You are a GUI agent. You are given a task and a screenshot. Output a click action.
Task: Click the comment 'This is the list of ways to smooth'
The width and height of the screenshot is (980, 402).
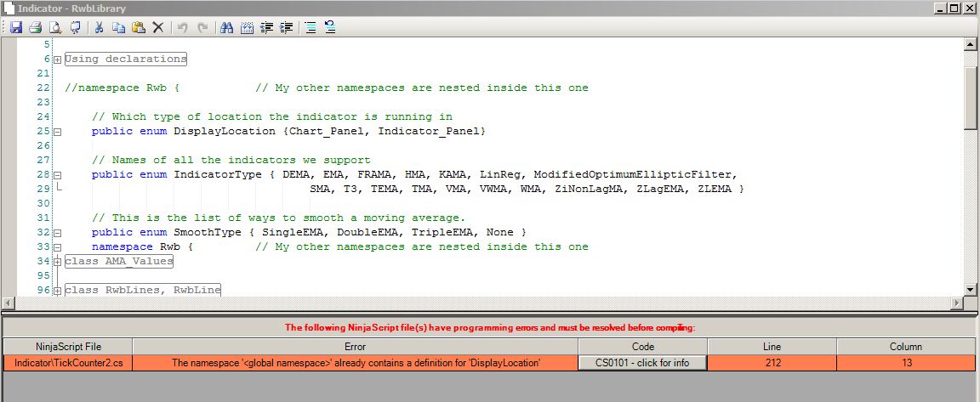point(279,218)
